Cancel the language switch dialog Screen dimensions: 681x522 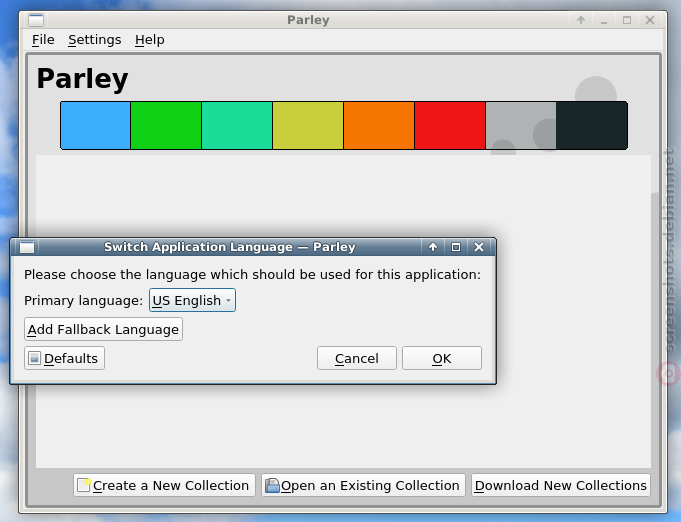(357, 358)
